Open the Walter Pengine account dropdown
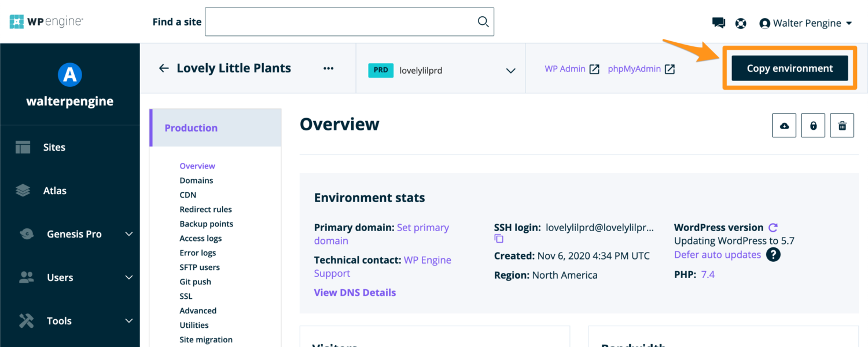Viewport: 868px width, 347px height. 806,23
